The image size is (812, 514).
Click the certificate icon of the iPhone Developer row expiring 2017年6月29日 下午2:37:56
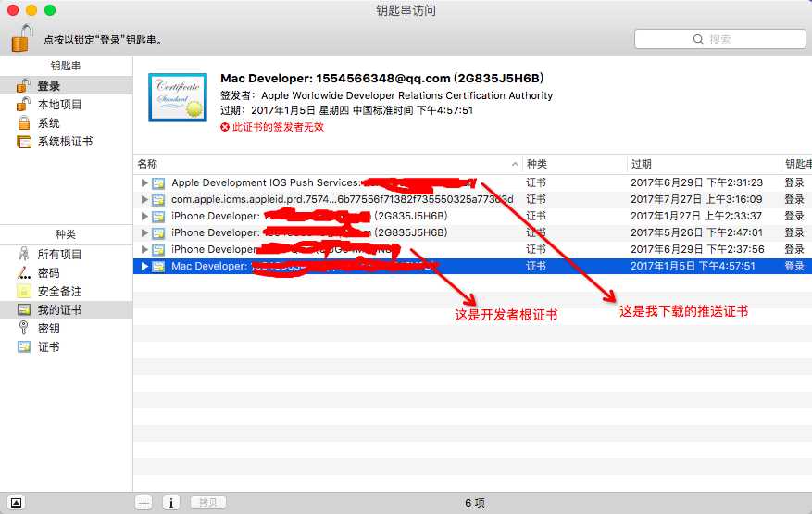(158, 249)
